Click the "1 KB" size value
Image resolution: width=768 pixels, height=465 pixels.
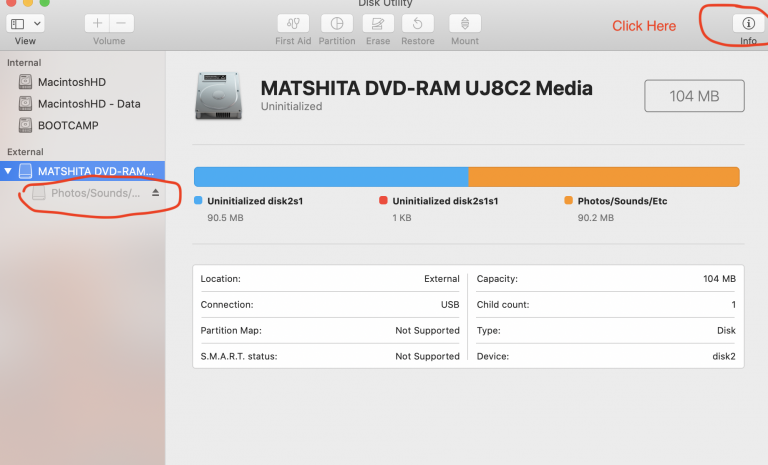[402, 218]
